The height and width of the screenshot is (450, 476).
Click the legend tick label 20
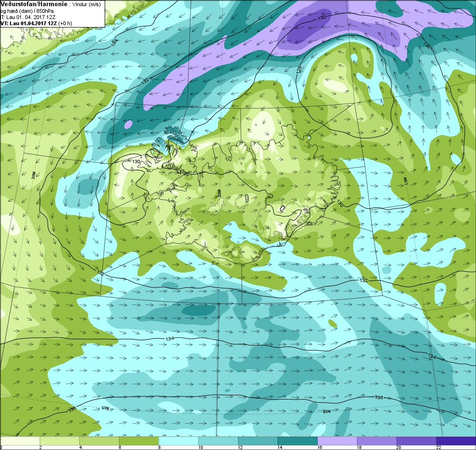click(x=399, y=447)
